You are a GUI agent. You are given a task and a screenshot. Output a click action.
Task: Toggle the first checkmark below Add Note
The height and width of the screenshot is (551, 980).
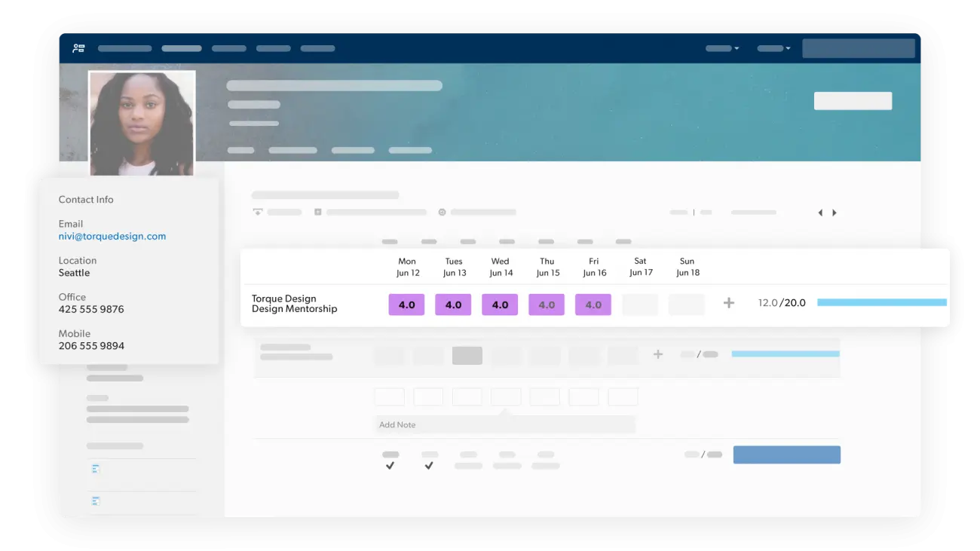coord(390,466)
